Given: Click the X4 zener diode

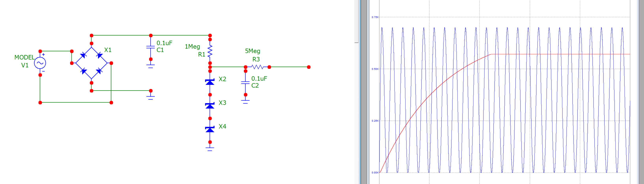Looking at the screenshot, I should click(x=210, y=129).
